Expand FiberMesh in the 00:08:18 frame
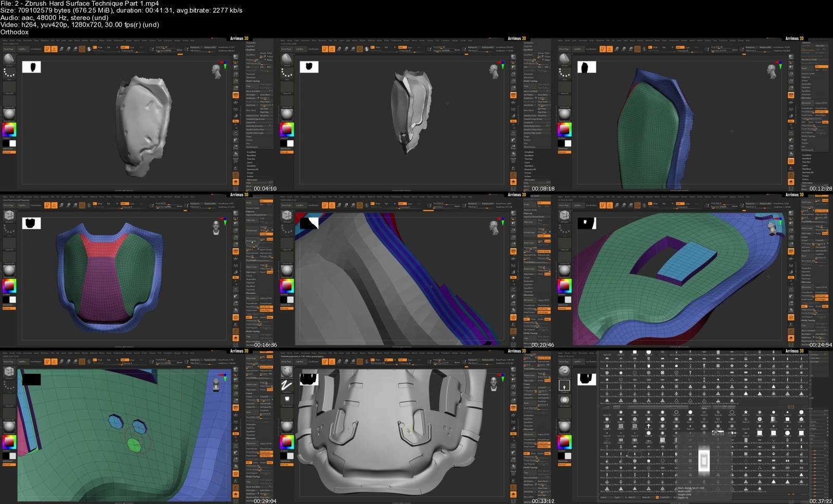833x504 pixels. click(529, 166)
